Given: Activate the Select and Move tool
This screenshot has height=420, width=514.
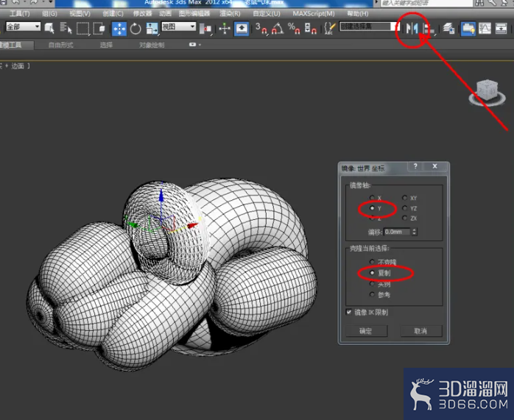Looking at the screenshot, I should click(x=119, y=29).
